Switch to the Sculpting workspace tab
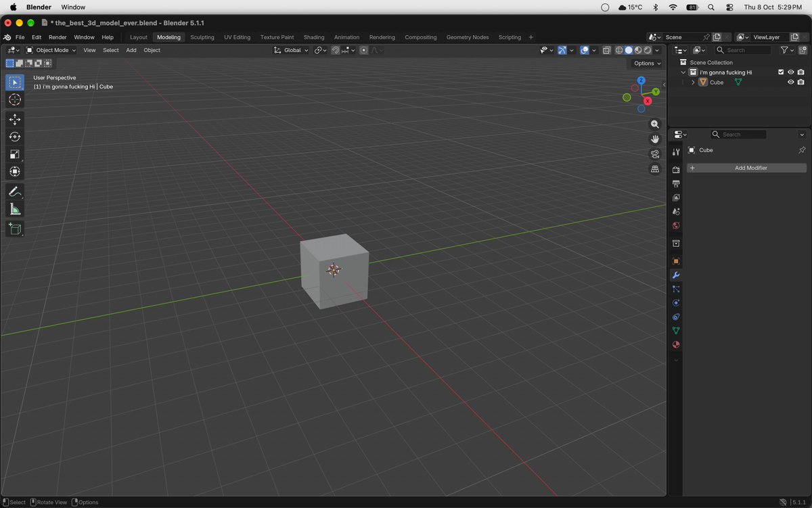 (x=202, y=37)
